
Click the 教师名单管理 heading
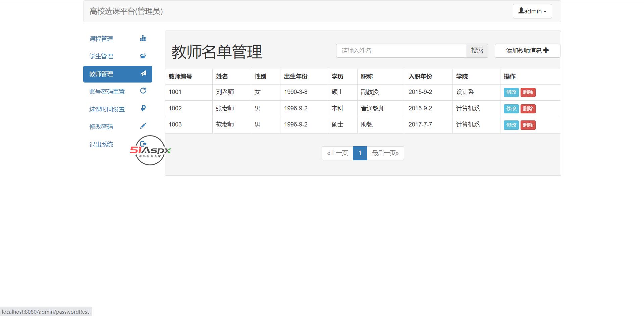tap(217, 52)
